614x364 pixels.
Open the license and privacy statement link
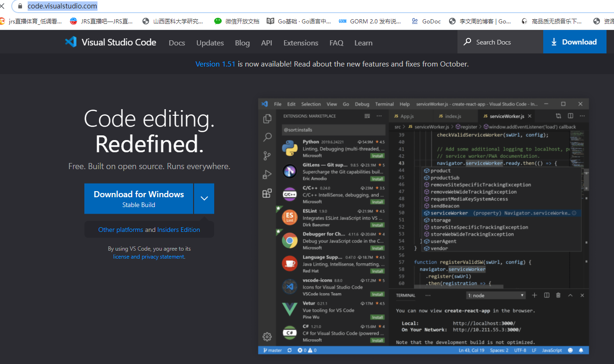coord(149,257)
